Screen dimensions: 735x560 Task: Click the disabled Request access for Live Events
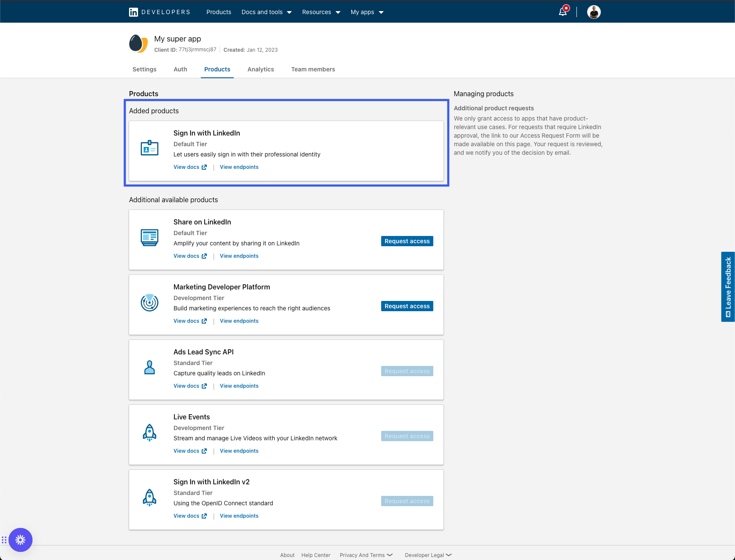click(x=407, y=436)
